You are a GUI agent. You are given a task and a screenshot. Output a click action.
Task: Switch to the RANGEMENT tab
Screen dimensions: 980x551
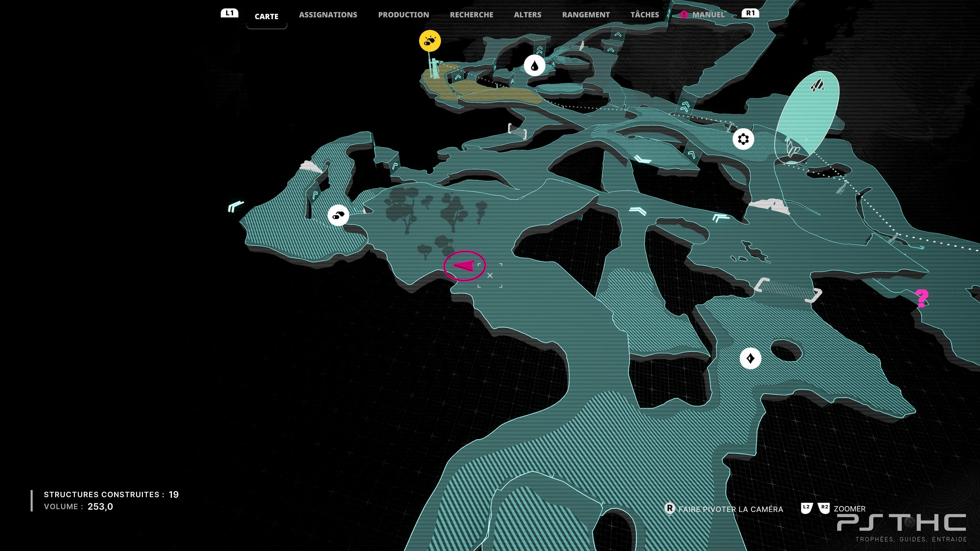point(586,15)
